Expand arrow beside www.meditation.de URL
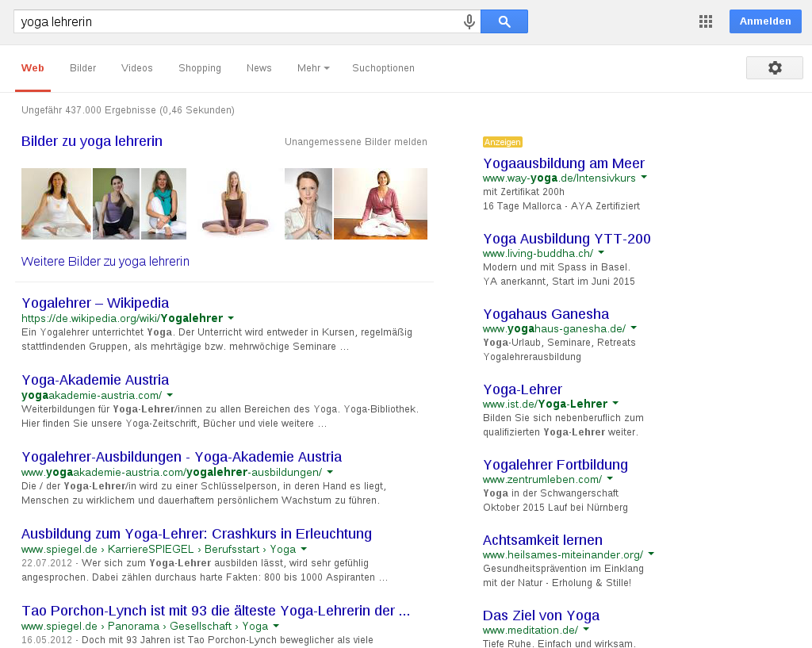The height and width of the screenshot is (648, 812). pyautogui.click(x=586, y=629)
